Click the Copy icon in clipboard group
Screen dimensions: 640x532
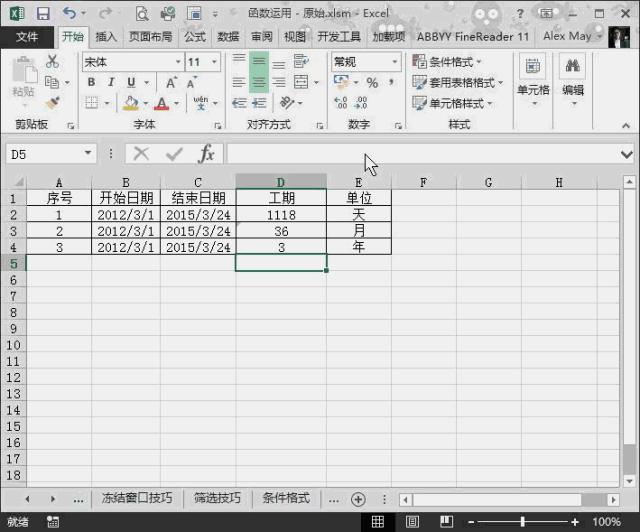tap(52, 82)
